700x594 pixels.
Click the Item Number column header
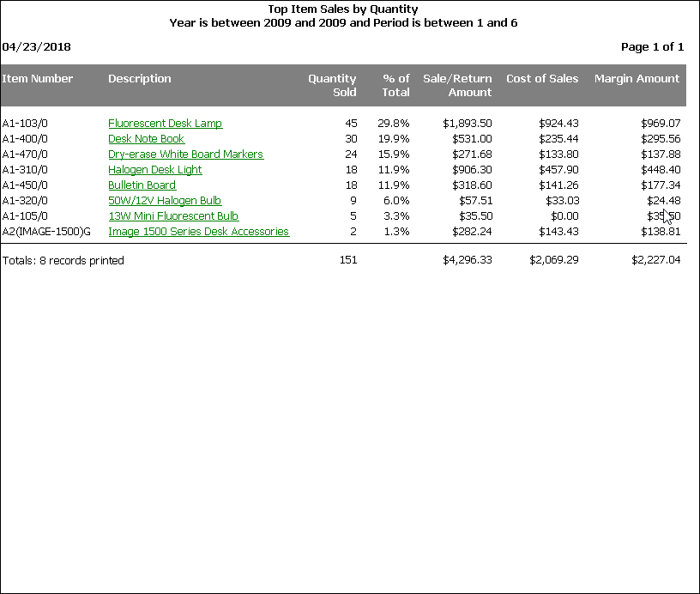pyautogui.click(x=38, y=79)
